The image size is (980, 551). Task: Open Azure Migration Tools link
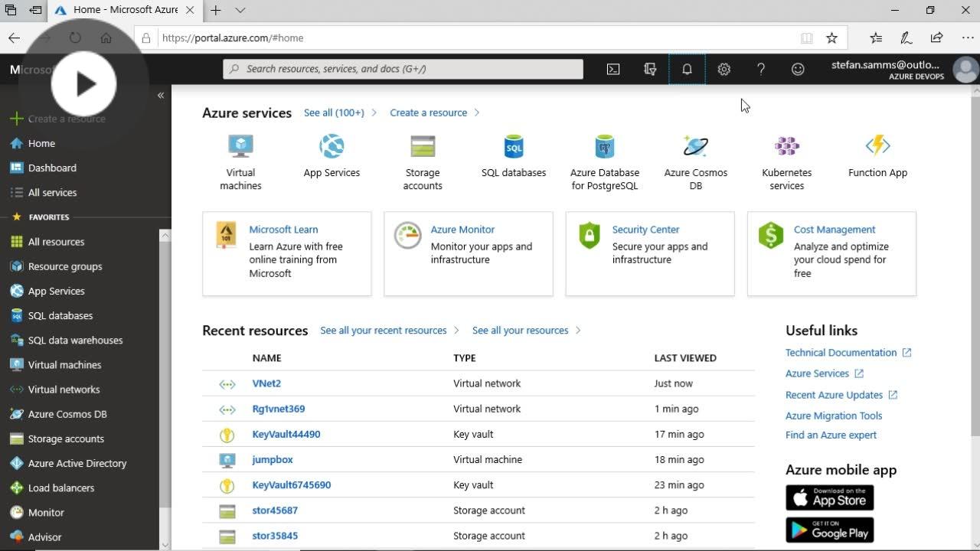(x=834, y=416)
